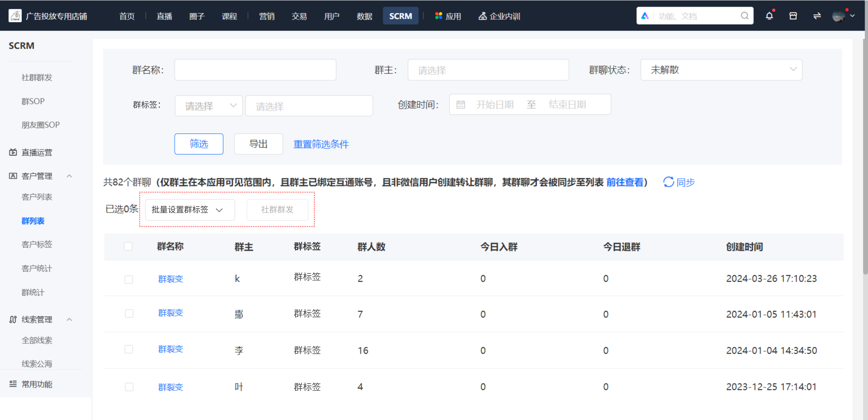The height and width of the screenshot is (420, 868).
Task: Go to 首页 tab
Action: [127, 16]
